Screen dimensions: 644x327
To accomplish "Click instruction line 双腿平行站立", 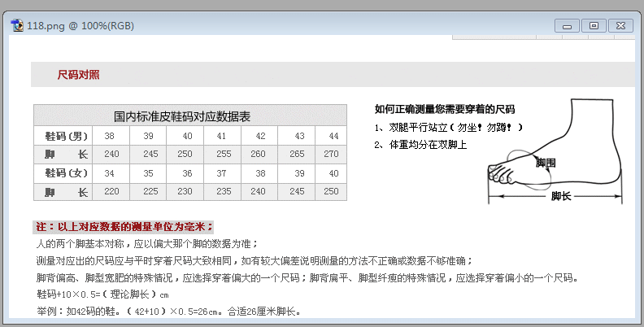I will point(449,128).
